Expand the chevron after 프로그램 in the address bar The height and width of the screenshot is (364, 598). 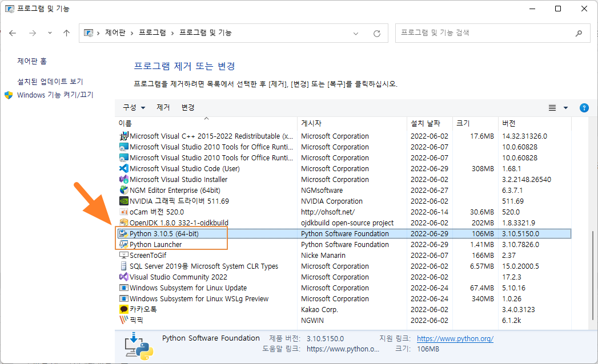point(172,33)
